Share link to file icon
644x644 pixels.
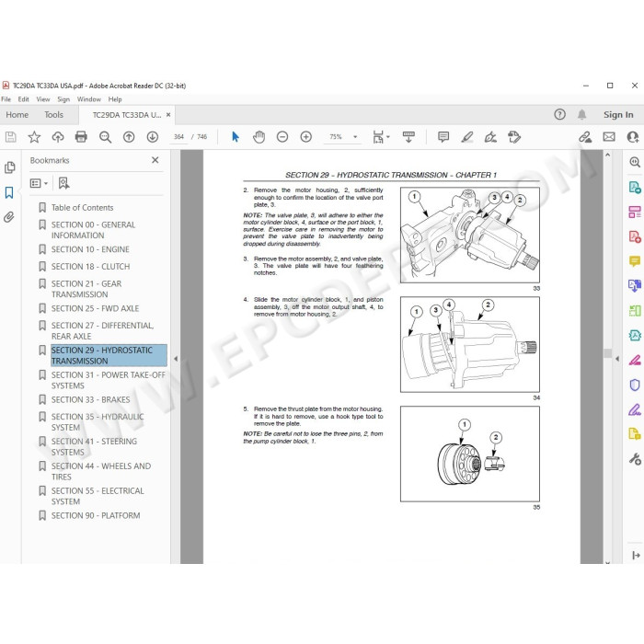point(585,137)
